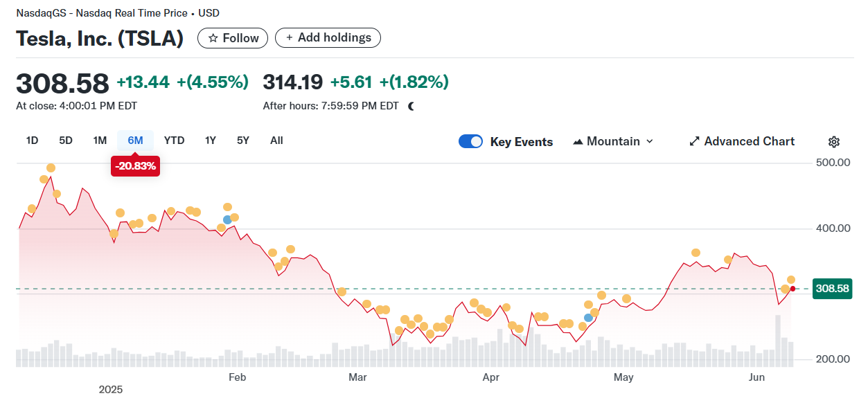The height and width of the screenshot is (396, 868).
Task: Click the highest orange event marker near the December peak
Action: point(51,168)
